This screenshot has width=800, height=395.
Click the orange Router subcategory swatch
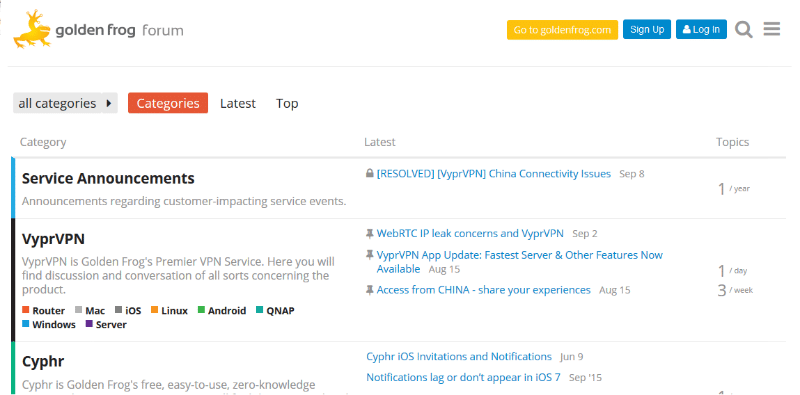(26, 310)
